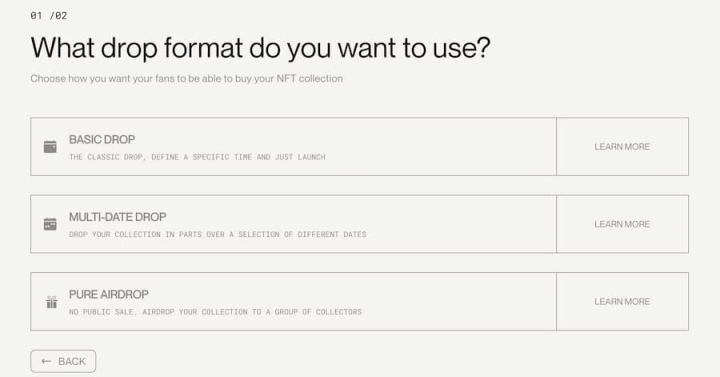Click the left arrow in Back button
Viewport: 720px width, 377px height.
46,361
